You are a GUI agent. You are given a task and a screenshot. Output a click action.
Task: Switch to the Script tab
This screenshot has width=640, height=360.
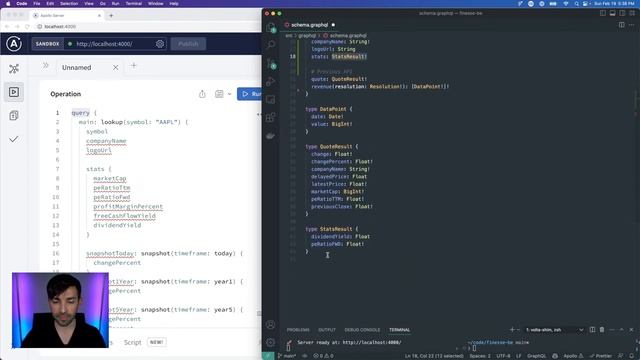pyautogui.click(x=132, y=342)
